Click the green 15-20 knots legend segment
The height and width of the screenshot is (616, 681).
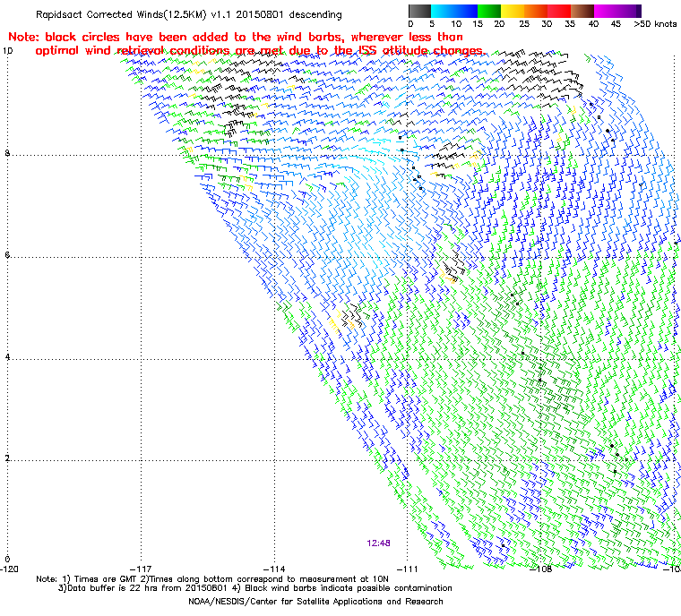point(489,11)
